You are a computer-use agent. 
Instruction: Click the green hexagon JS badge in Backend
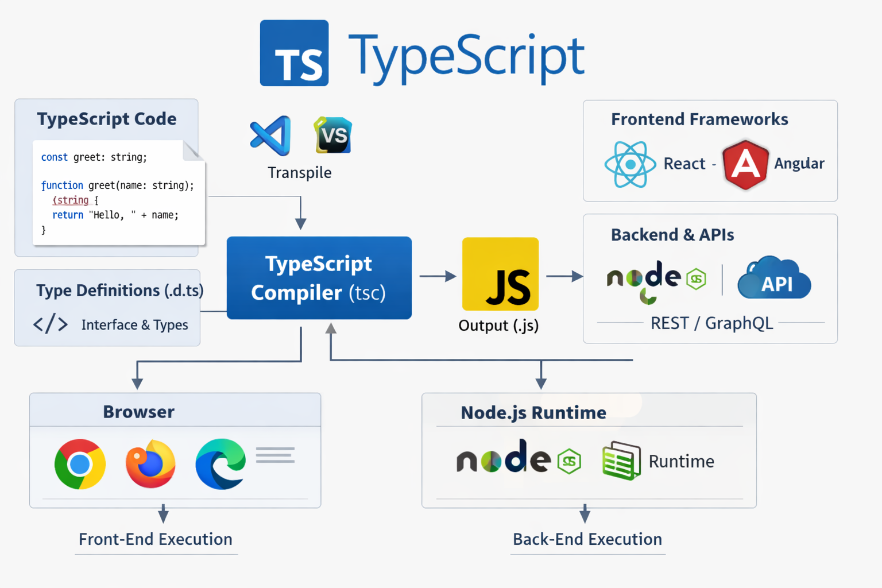(x=696, y=279)
